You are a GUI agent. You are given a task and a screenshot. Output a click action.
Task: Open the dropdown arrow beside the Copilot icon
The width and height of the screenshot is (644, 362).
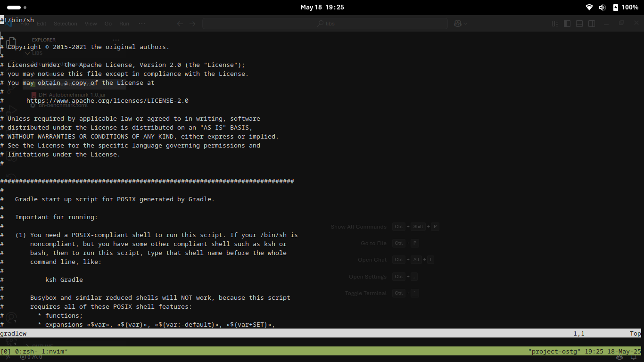465,24
